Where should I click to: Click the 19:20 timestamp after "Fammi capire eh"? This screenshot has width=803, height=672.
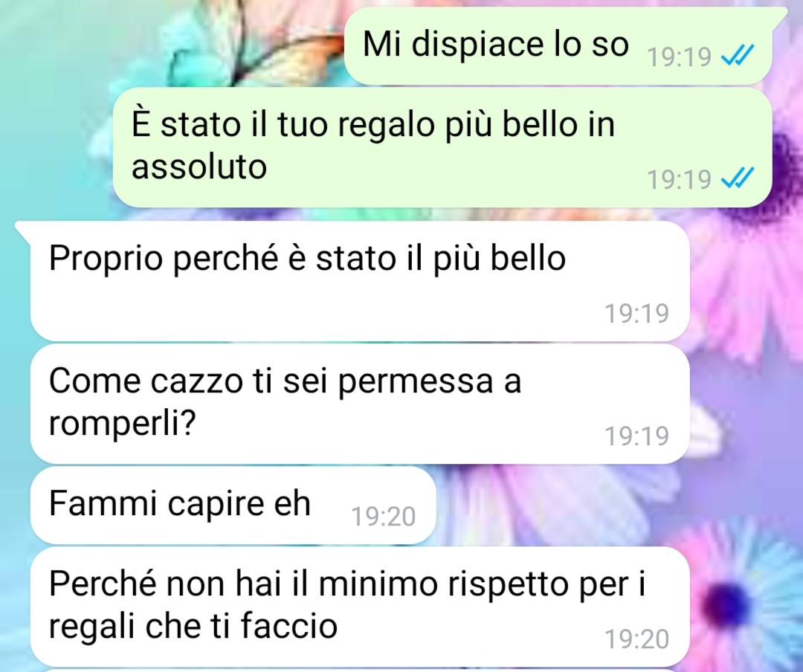tap(383, 516)
